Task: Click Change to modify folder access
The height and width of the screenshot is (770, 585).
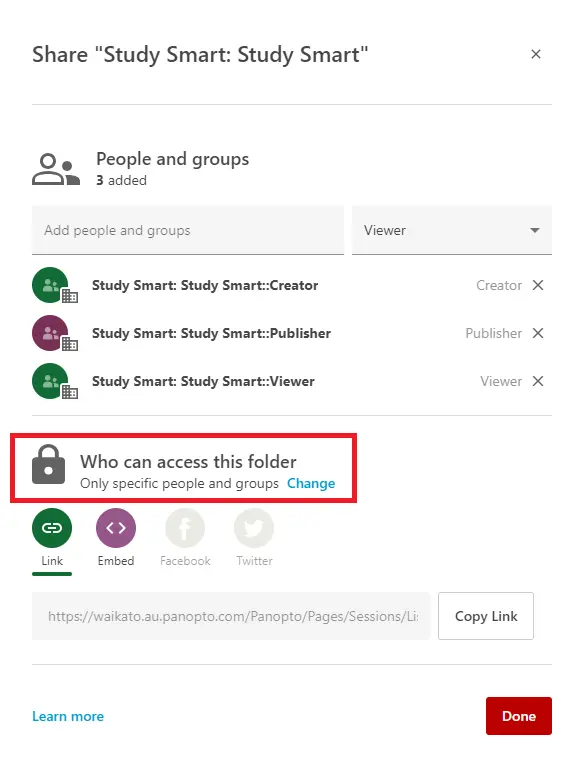Action: point(311,484)
